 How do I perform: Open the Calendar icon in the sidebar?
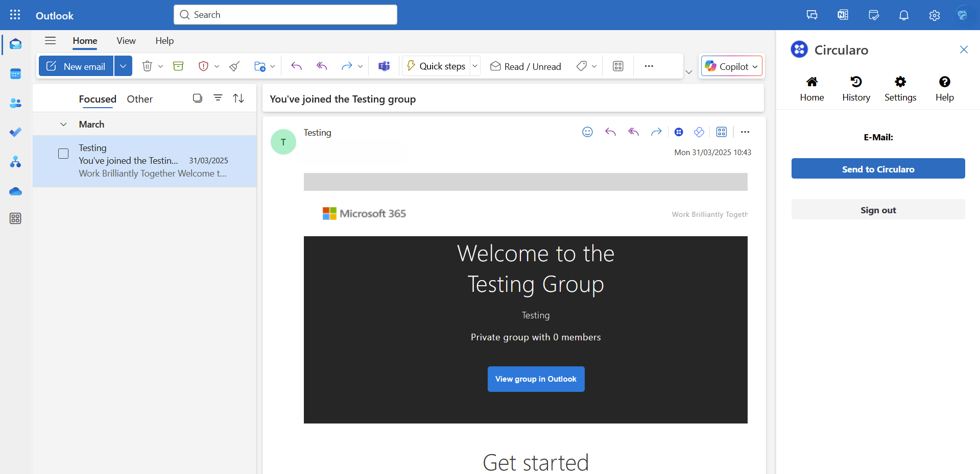pos(15,73)
